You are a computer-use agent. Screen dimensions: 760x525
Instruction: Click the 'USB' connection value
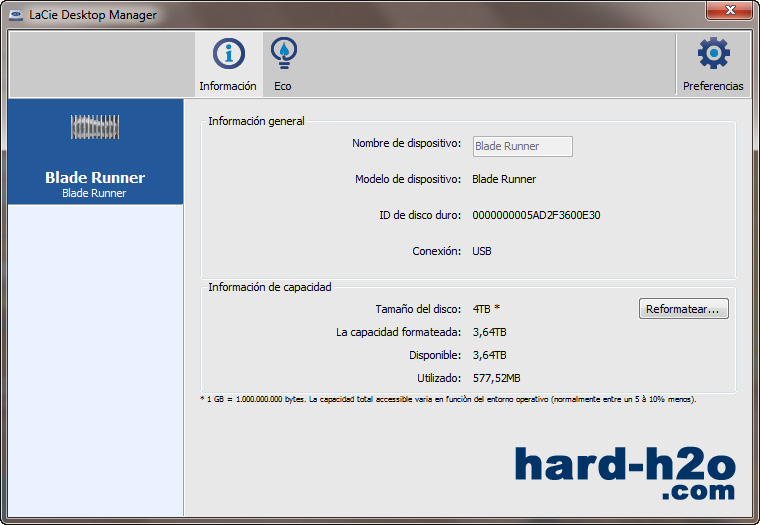click(x=482, y=251)
